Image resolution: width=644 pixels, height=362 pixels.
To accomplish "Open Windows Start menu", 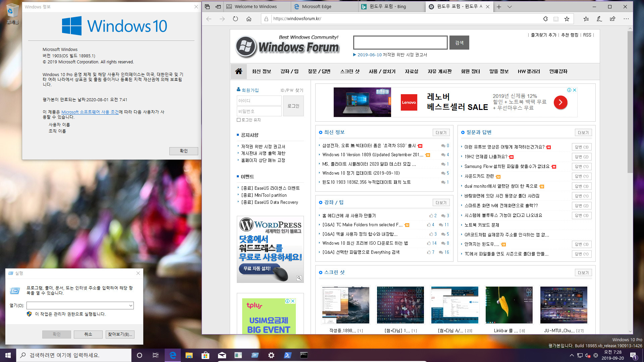I will pyautogui.click(x=8, y=355).
